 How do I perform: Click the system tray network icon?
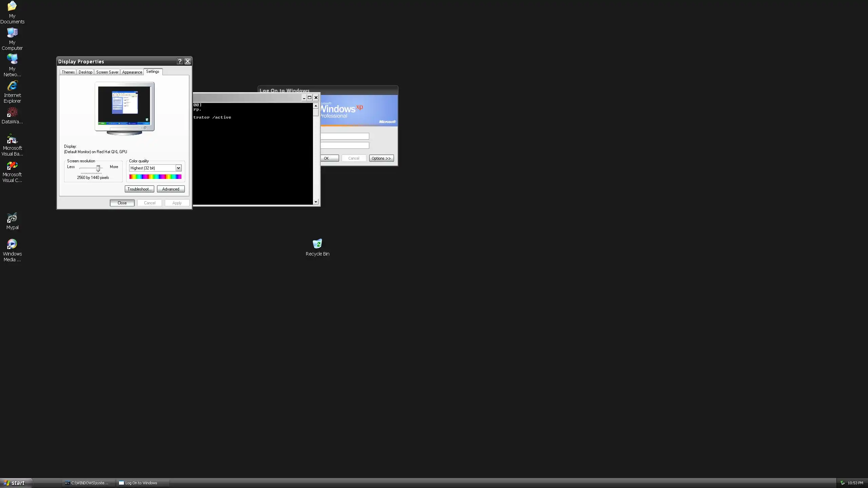pyautogui.click(x=843, y=483)
